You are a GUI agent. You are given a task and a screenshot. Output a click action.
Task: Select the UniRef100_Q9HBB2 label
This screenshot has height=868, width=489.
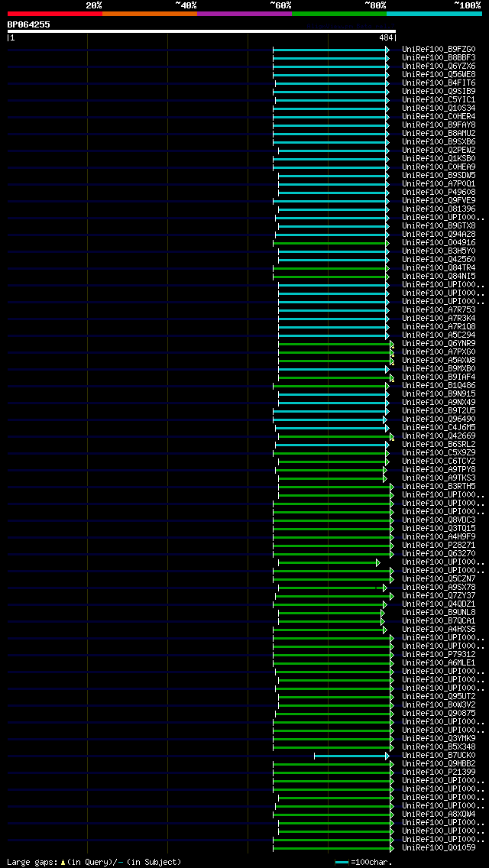[439, 763]
